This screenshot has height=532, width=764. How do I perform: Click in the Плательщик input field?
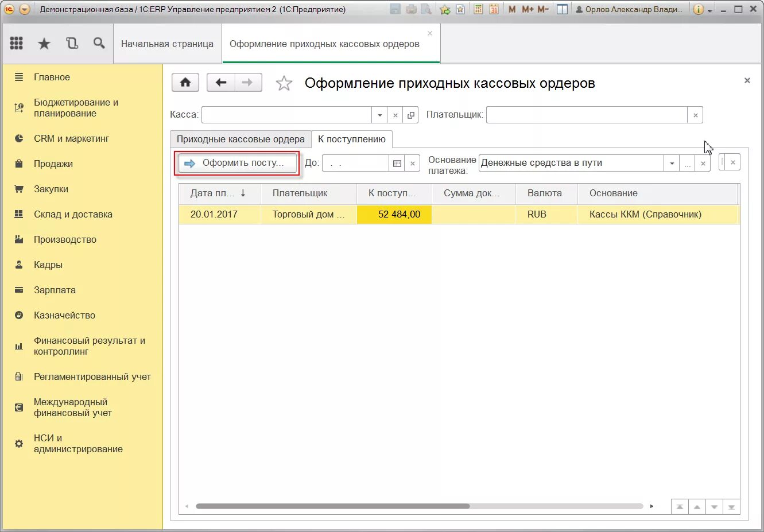[587, 115]
